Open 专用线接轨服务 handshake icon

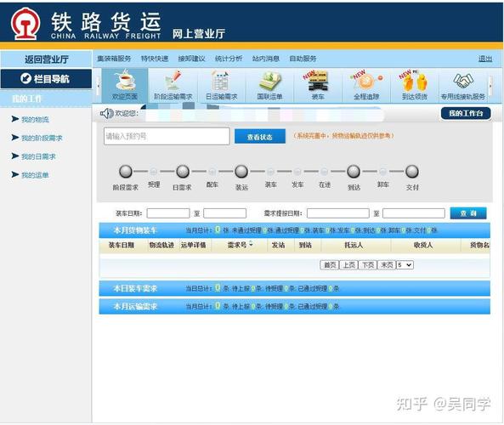tap(462, 81)
